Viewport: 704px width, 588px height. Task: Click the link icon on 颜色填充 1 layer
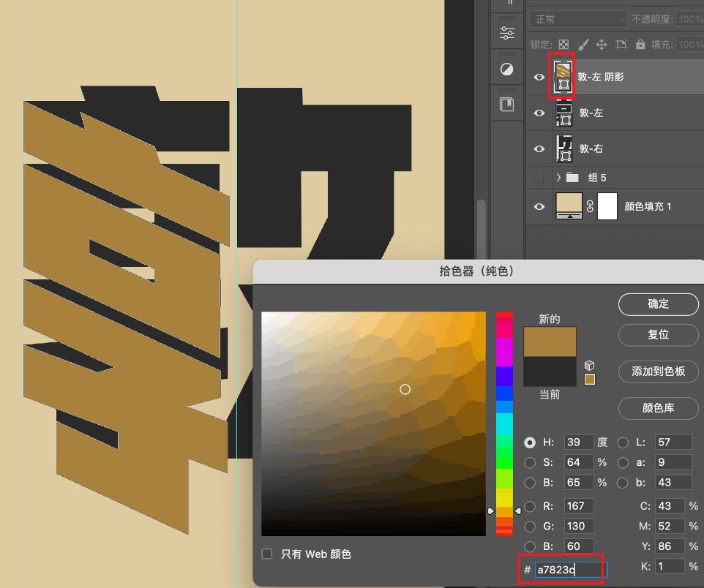(x=590, y=206)
